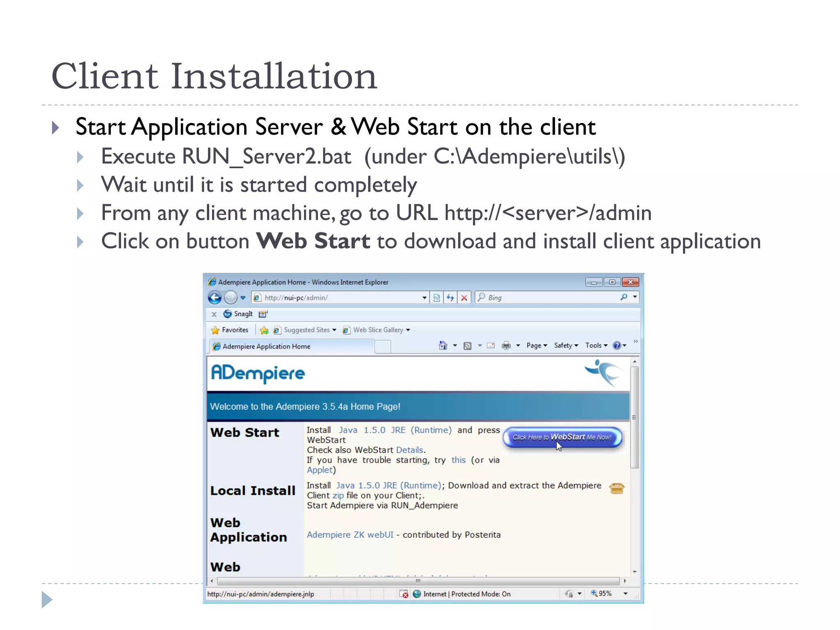Expand the feeds dropdown arrow

(479, 346)
